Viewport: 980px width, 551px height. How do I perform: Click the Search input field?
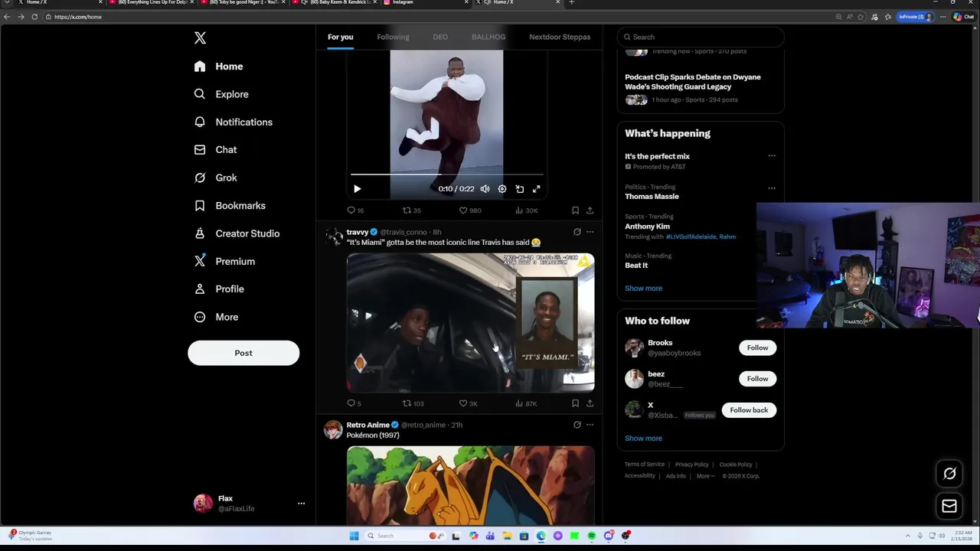pyautogui.click(x=701, y=37)
